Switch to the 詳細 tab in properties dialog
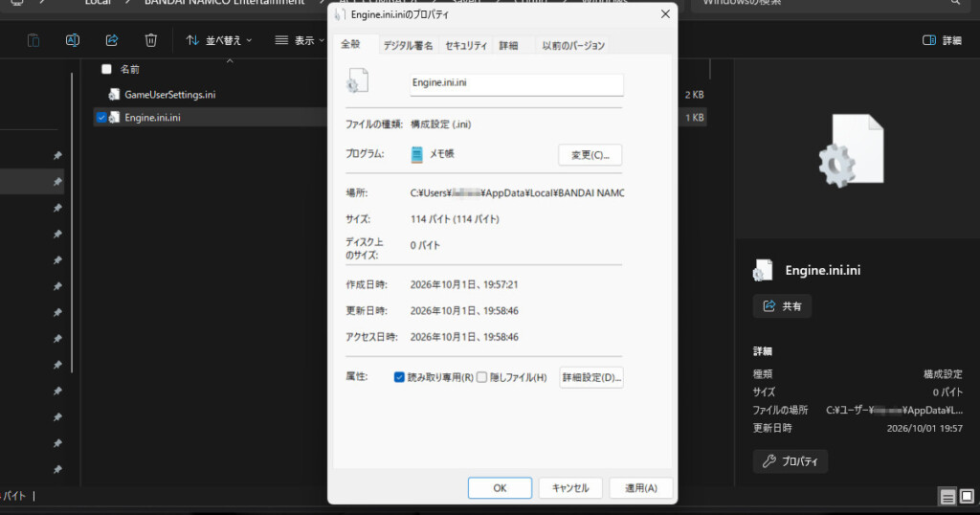The image size is (980, 515). click(508, 46)
